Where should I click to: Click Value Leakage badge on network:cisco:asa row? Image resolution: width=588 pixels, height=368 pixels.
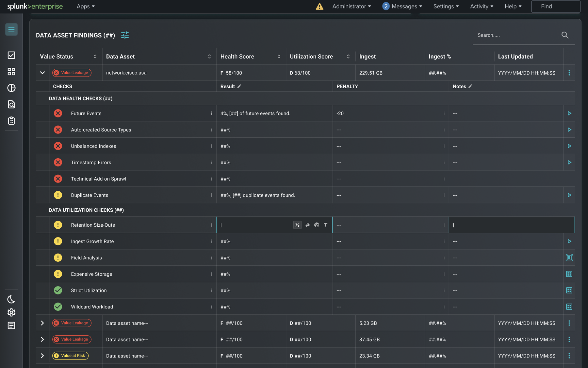pos(72,73)
